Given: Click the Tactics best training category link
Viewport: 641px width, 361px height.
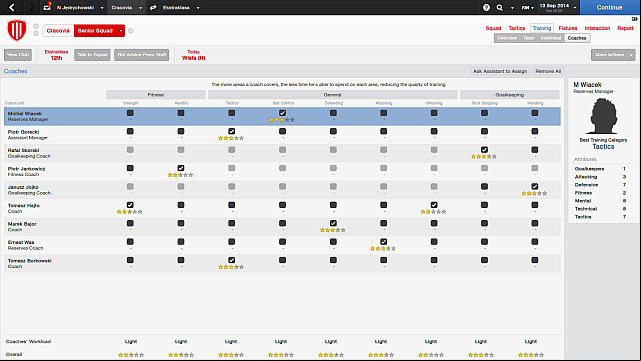Looking at the screenshot, I should pos(603,147).
